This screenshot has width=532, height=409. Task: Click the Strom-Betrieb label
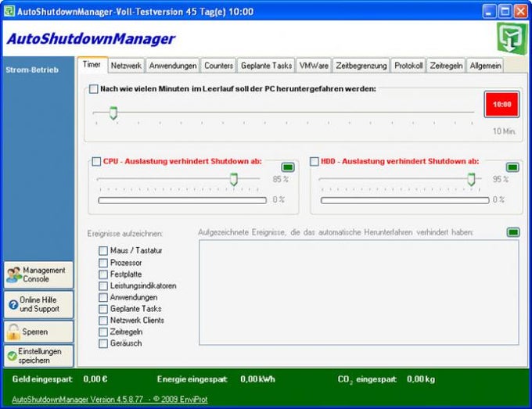[x=32, y=70]
